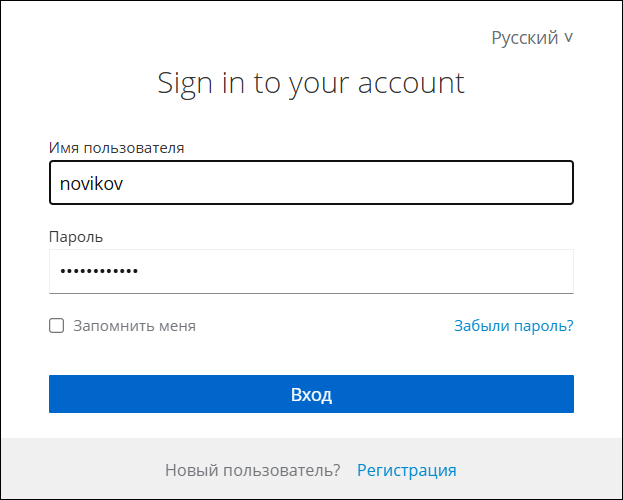
Task: Follow the Регистрация link
Action: tap(406, 470)
